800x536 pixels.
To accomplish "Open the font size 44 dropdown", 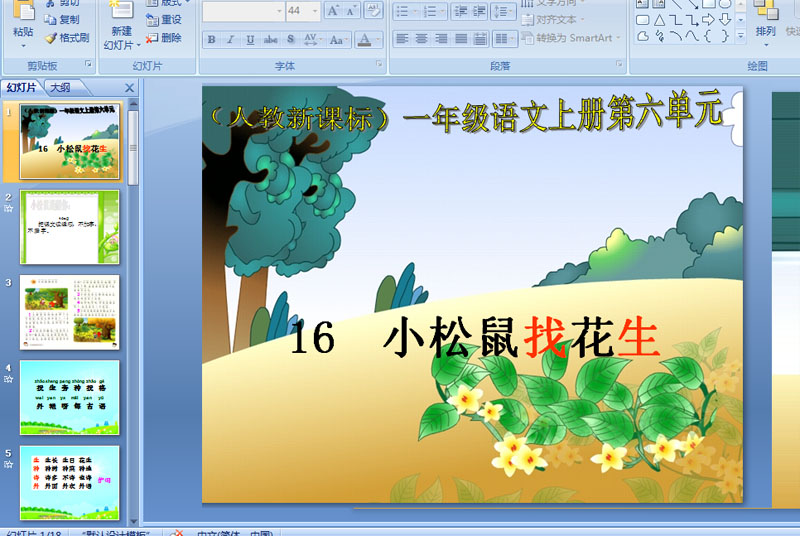I will [x=315, y=11].
